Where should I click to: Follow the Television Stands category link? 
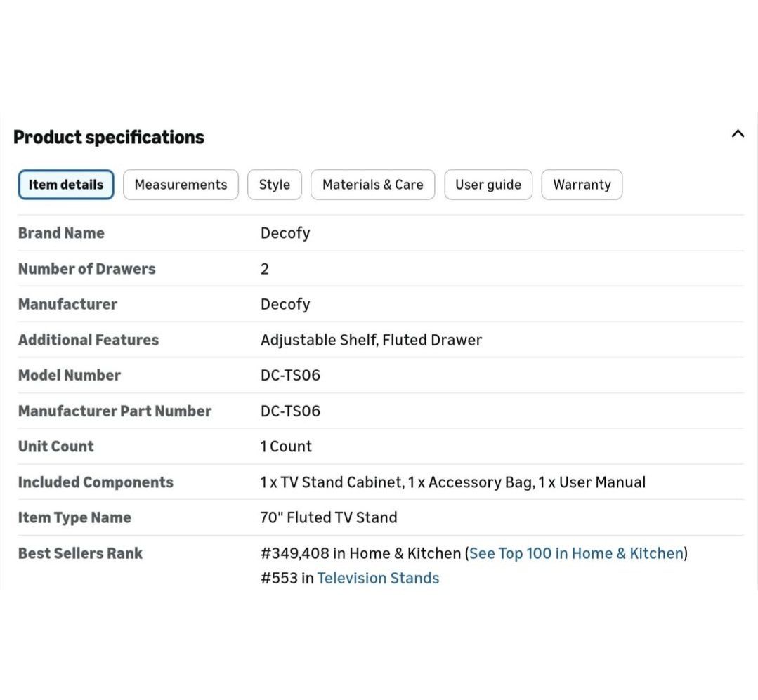[378, 579]
